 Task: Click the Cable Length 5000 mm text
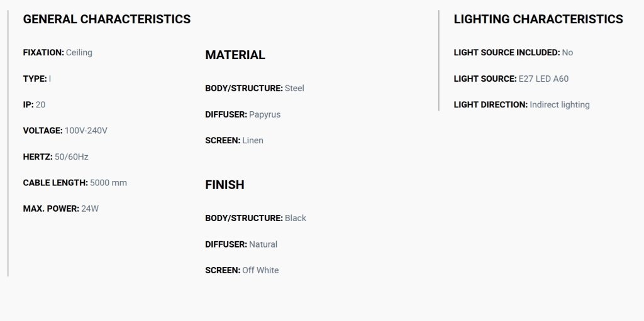[75, 183]
